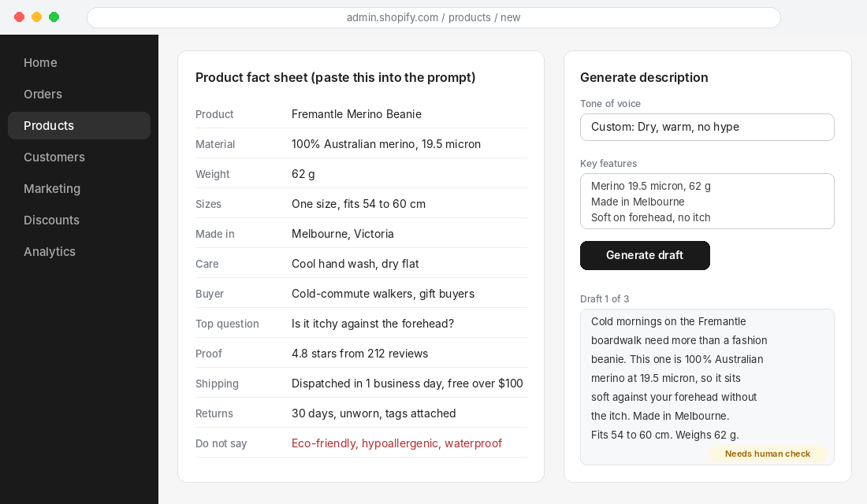Navigate to Marketing in sidebar
This screenshot has width=867, height=504.
[x=52, y=188]
